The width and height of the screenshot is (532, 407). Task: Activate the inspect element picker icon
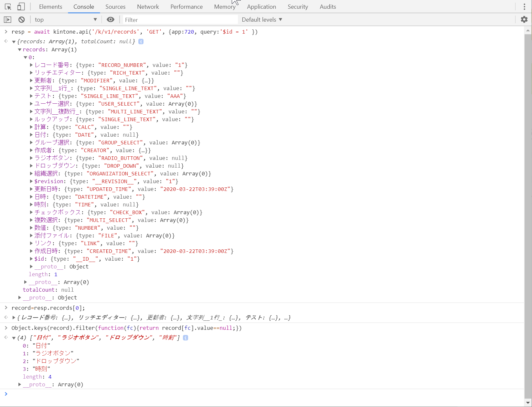pyautogui.click(x=8, y=6)
